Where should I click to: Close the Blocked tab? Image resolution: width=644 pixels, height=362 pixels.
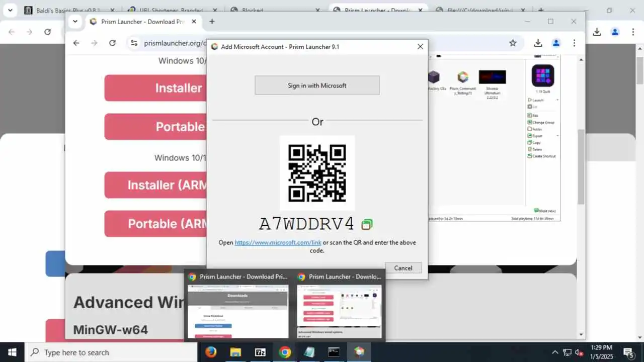tap(317, 10)
